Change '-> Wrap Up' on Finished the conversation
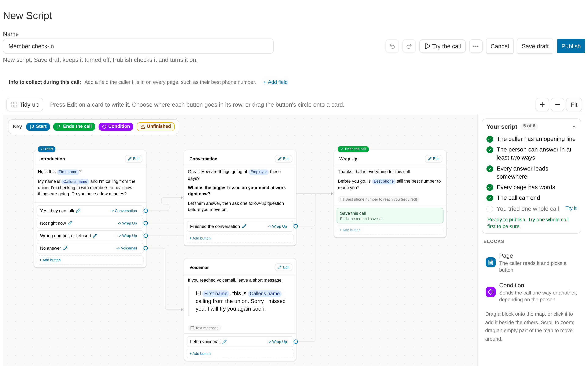 tap(277, 226)
